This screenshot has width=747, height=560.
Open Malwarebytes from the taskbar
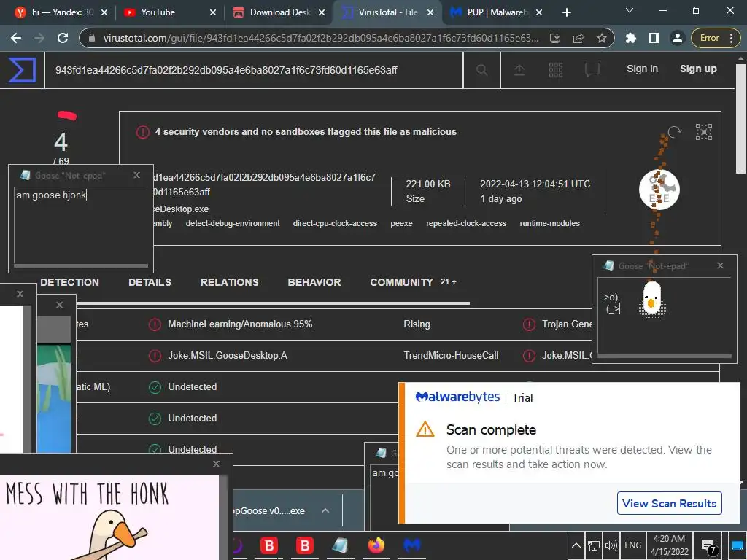pos(412,545)
